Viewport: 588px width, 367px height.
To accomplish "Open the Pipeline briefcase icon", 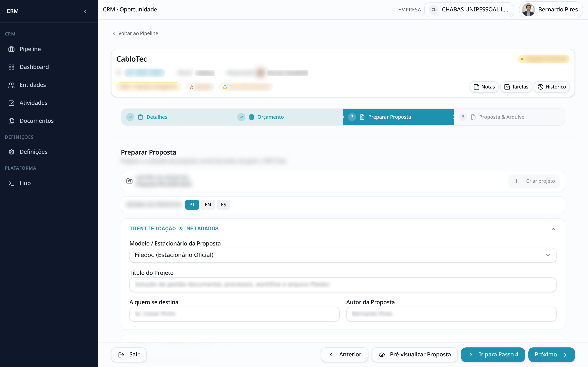I will [11, 49].
